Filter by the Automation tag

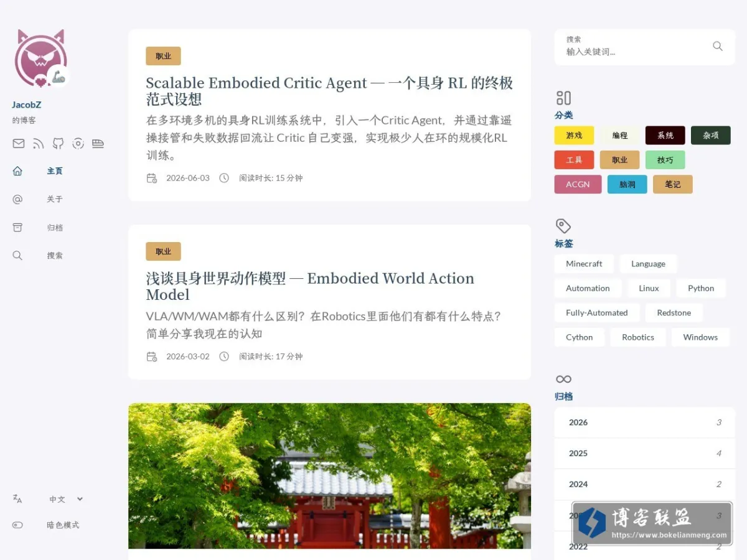tap(588, 288)
